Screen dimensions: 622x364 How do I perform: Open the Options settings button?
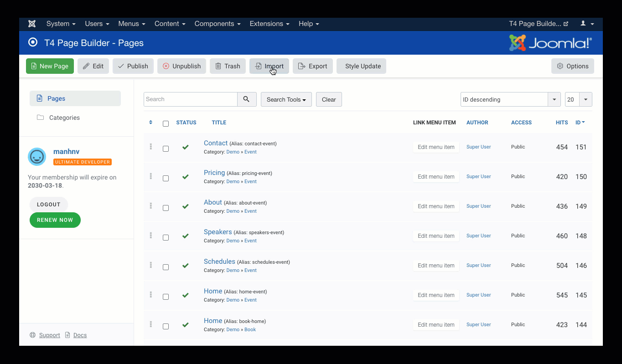point(573,66)
